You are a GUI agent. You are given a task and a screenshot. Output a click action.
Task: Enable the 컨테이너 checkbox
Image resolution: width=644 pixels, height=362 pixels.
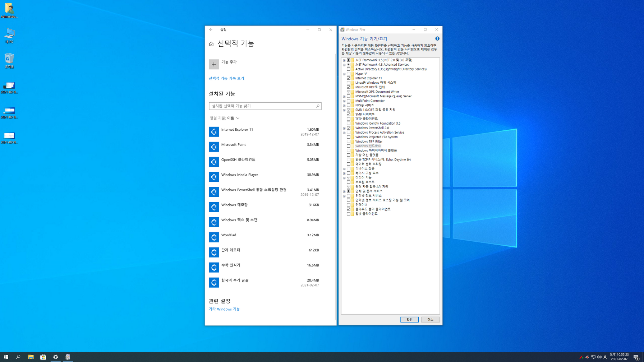click(349, 205)
